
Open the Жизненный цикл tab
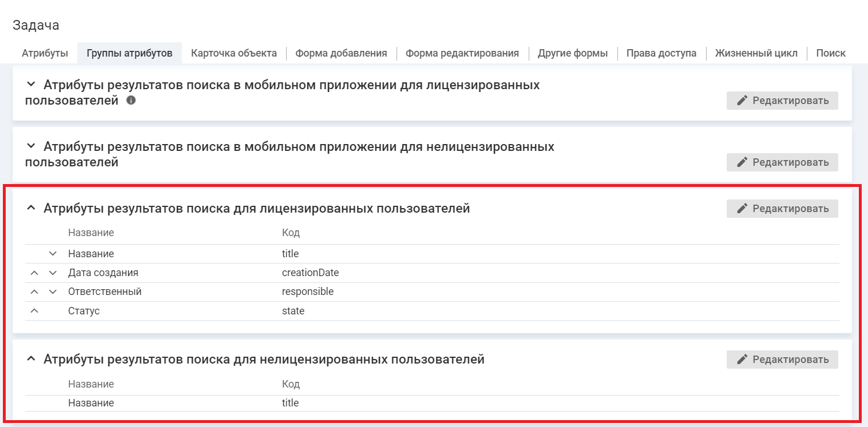[756, 53]
